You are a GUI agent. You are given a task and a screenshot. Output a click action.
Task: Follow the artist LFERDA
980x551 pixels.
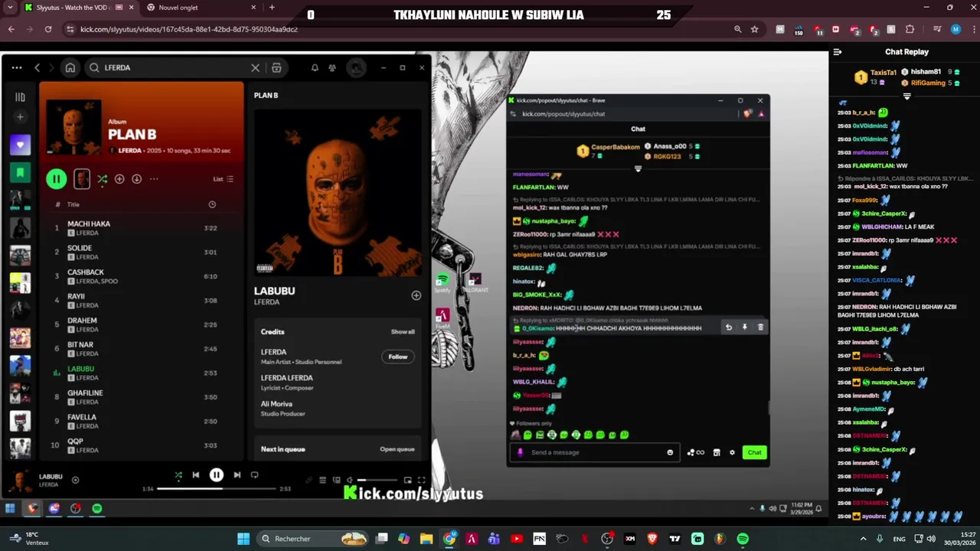point(397,357)
